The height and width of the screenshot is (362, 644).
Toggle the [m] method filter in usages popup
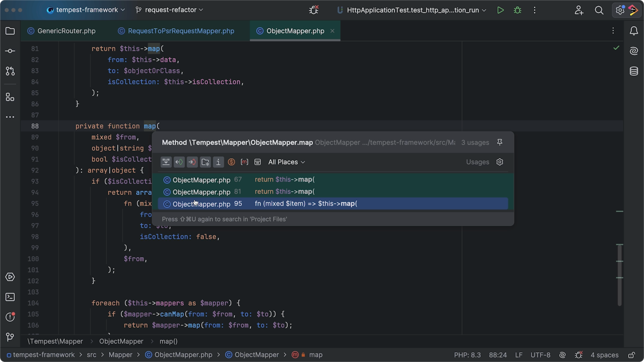244,162
